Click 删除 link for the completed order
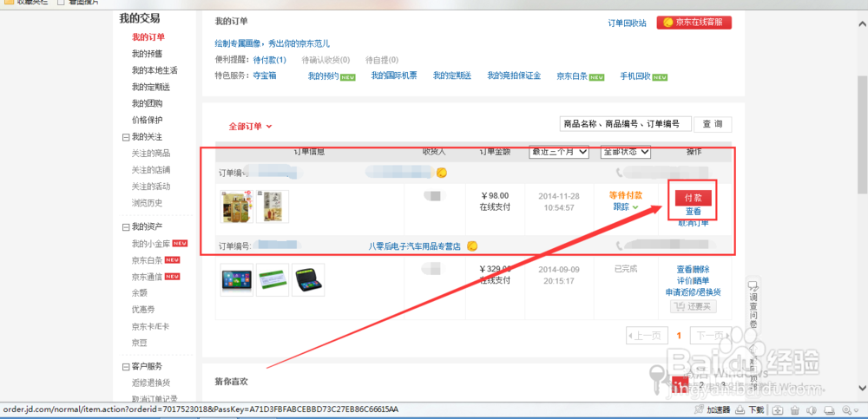The height and width of the screenshot is (419, 868). (701, 270)
